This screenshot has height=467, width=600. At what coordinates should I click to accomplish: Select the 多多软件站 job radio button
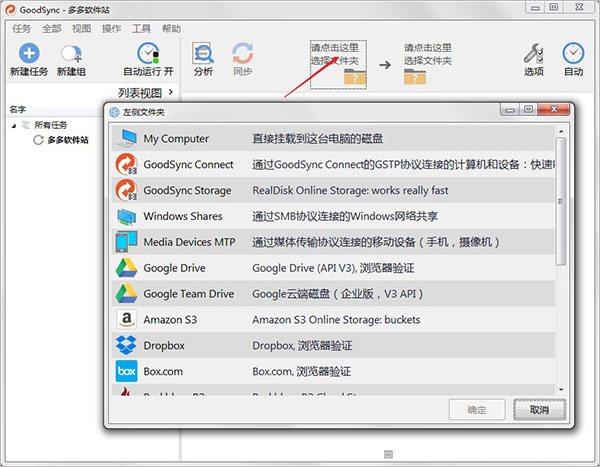tap(38, 140)
